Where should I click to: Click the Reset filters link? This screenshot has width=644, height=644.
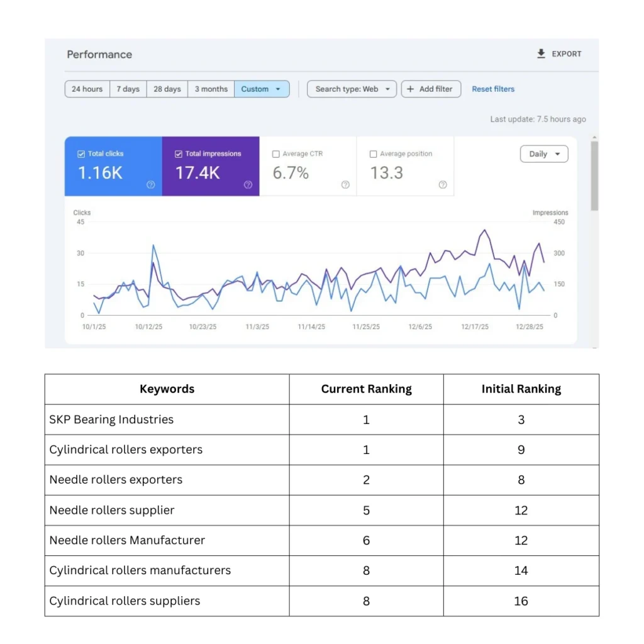(x=493, y=89)
